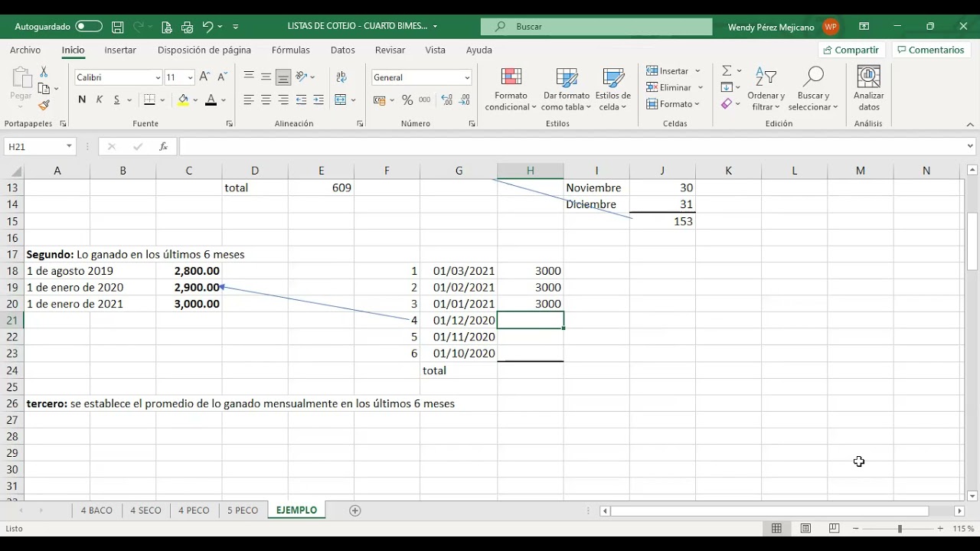Click the Compartir button
The image size is (980, 551).
tap(851, 50)
